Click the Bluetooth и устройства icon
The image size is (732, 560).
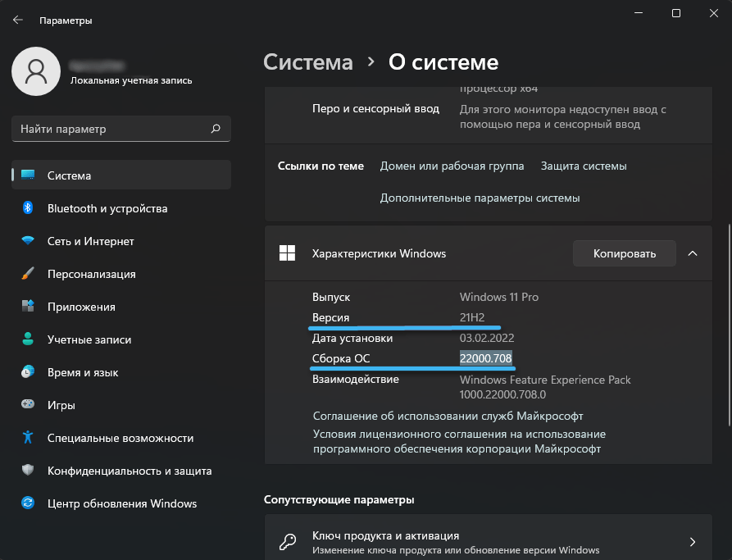(28, 208)
